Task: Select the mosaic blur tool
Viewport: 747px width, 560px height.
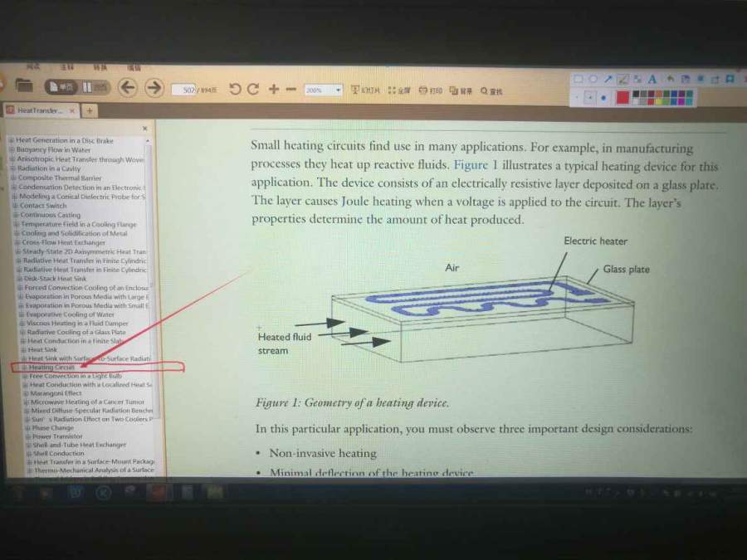Action: coord(638,79)
